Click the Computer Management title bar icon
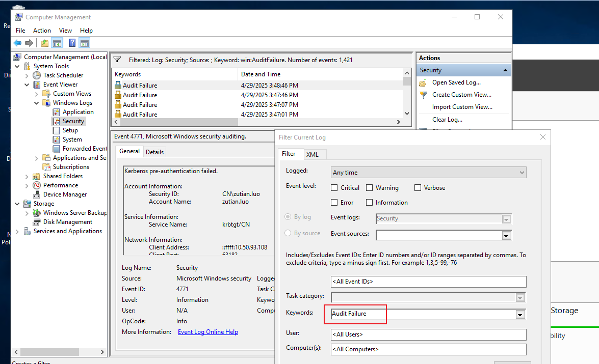Viewport: 599px width, 364px height. point(18,17)
